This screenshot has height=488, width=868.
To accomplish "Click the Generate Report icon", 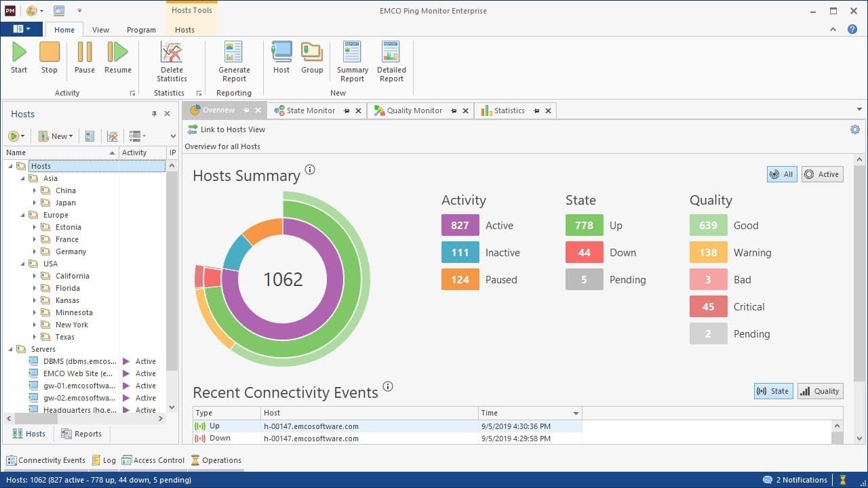I will 233,60.
